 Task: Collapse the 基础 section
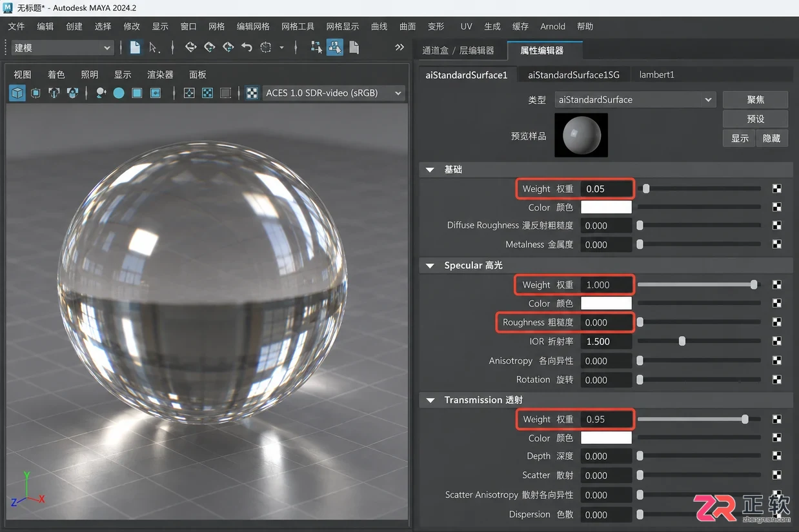coord(430,170)
